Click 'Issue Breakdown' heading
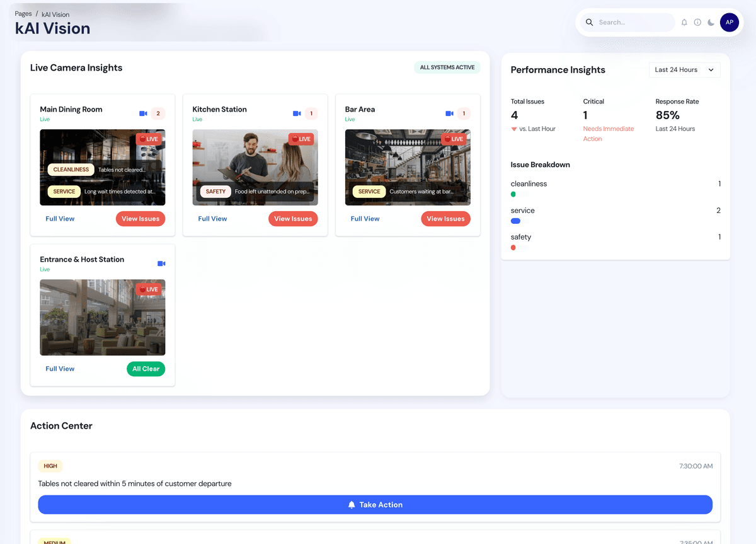 tap(541, 165)
